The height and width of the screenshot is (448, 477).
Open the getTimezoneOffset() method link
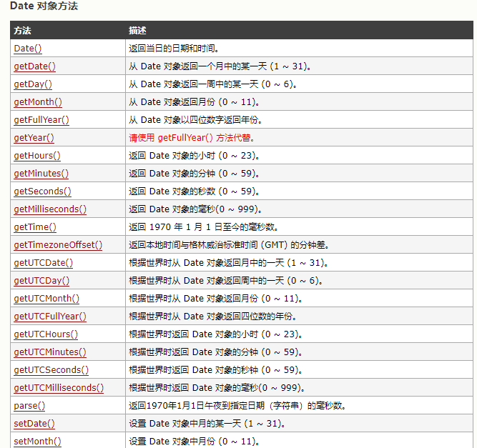[58, 245]
